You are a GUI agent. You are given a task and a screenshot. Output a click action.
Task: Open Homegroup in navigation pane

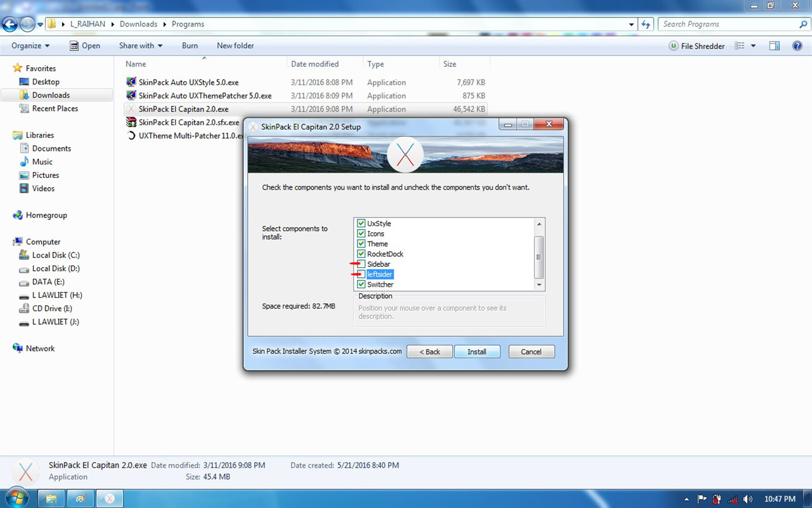coord(46,215)
